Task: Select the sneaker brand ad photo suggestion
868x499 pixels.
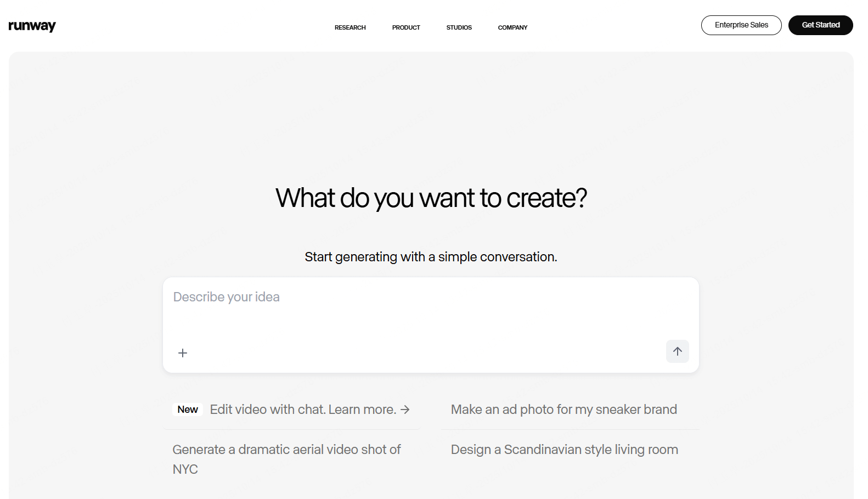Action: click(x=563, y=410)
